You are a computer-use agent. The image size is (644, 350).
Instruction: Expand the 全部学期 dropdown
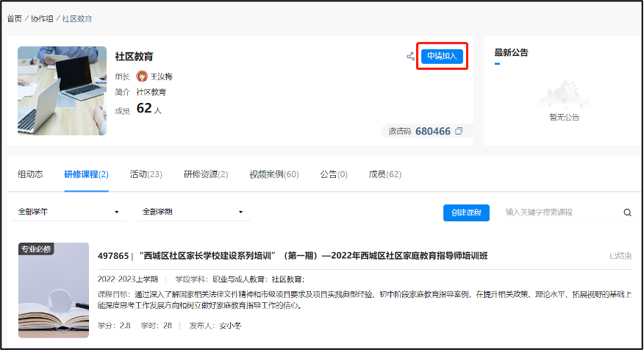193,213
